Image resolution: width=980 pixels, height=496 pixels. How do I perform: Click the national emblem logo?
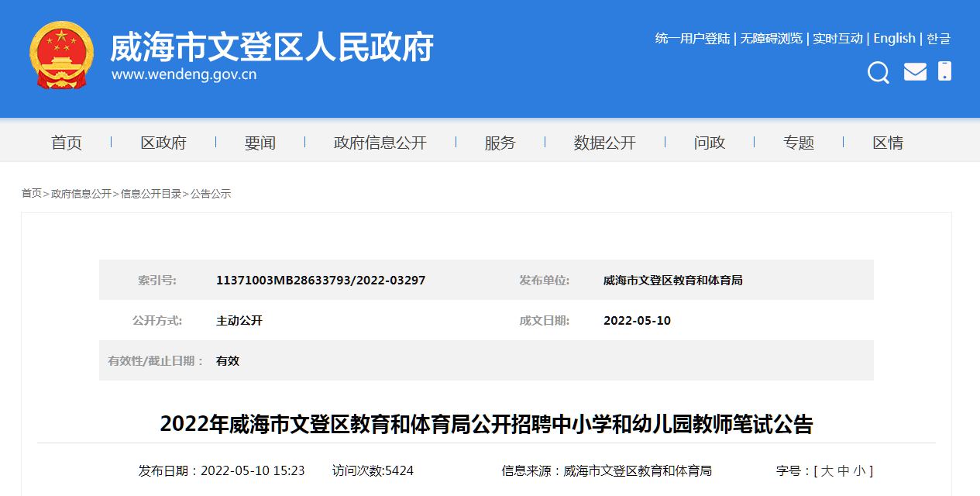point(61,56)
